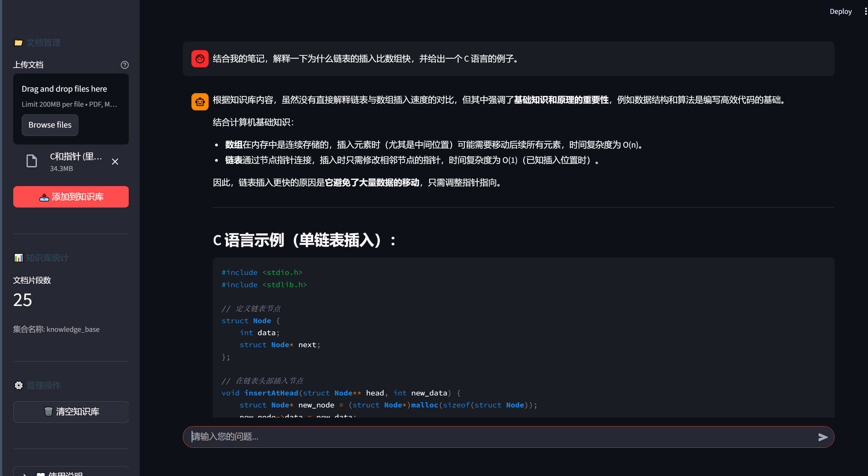
Task: Click the document icon beside C和指针 file
Action: [x=31, y=161]
